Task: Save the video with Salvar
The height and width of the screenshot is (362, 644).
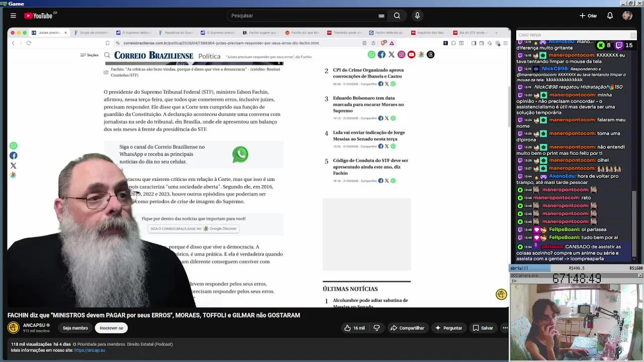Action: click(482, 328)
